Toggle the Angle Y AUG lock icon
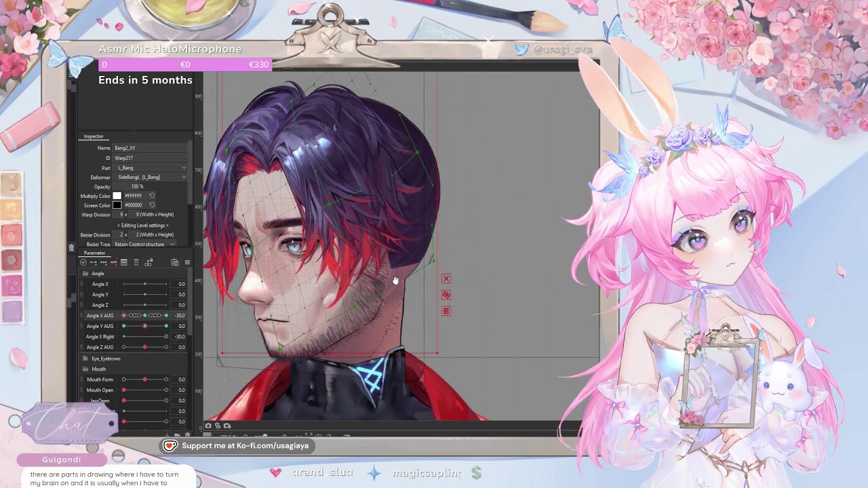The image size is (868, 488). click(81, 326)
